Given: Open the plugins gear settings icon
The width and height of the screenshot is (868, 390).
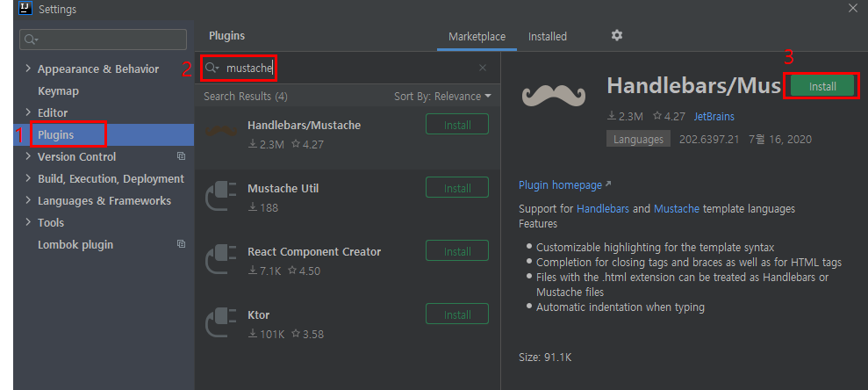Looking at the screenshot, I should pos(617,35).
